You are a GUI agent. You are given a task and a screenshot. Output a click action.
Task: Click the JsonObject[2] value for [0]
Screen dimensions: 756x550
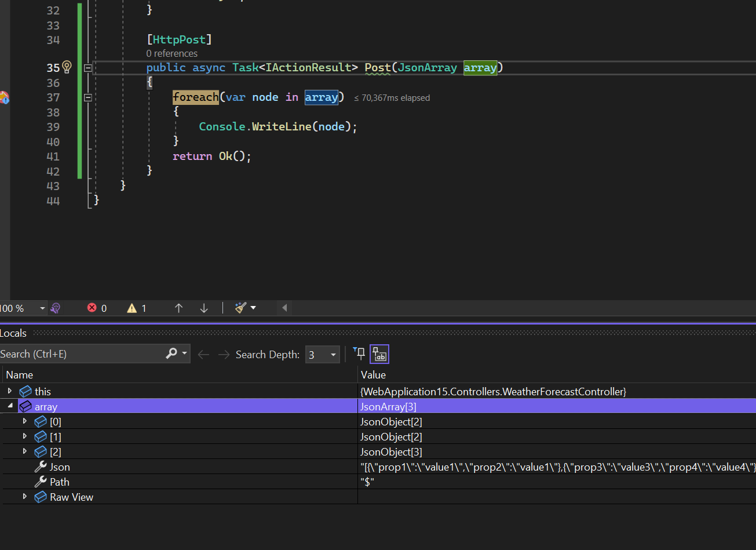tap(391, 422)
